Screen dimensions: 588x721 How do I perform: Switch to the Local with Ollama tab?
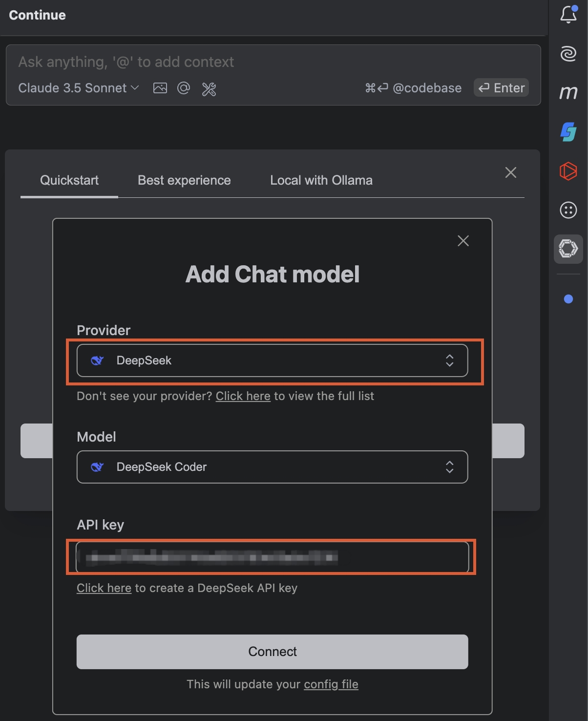pos(321,180)
